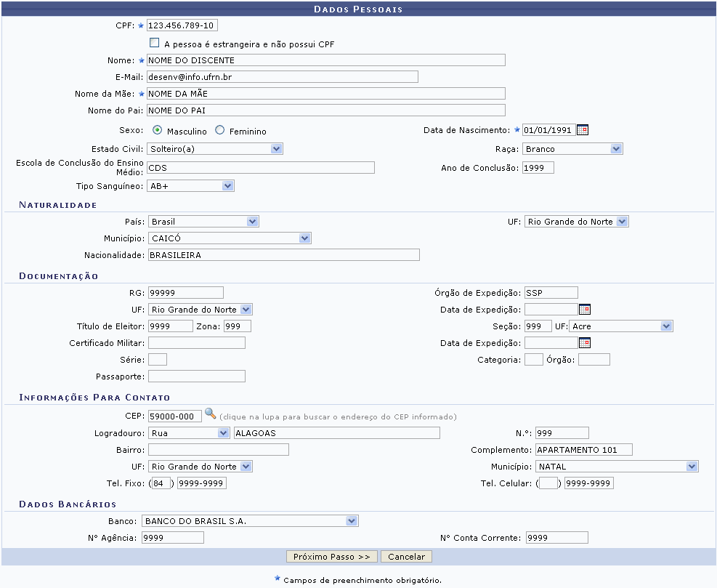Expand the Município CAICÓ dropdown
Viewport: 717px width, 588px height.
[x=229, y=238]
